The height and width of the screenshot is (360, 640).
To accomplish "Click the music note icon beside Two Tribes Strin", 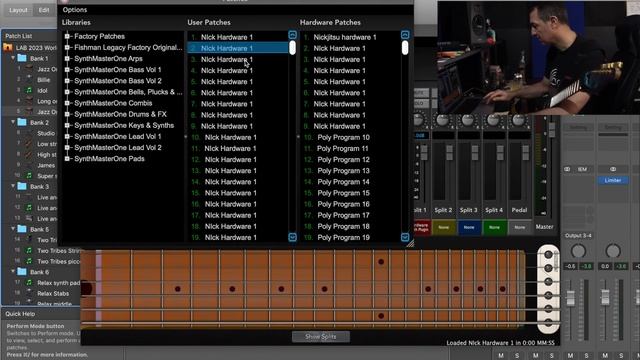I will 29,250.
